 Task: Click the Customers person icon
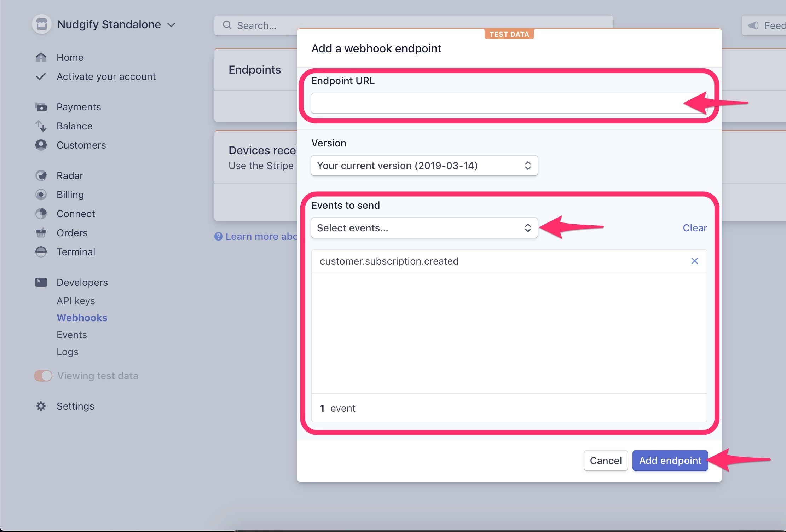click(41, 145)
